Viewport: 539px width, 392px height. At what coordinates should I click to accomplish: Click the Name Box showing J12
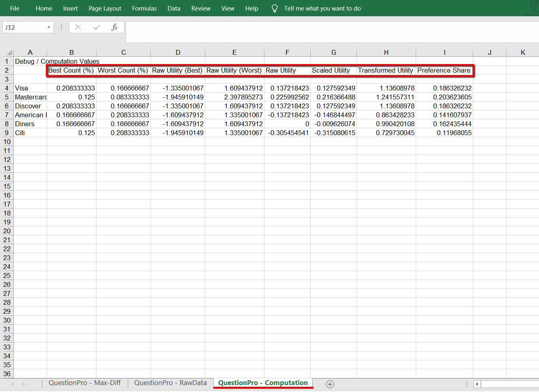(x=24, y=27)
